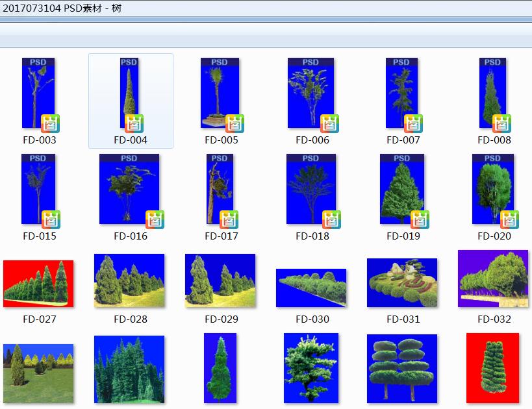Click the file name "FD-004"
Viewport: 532px width, 409px height.
pyautogui.click(x=131, y=140)
